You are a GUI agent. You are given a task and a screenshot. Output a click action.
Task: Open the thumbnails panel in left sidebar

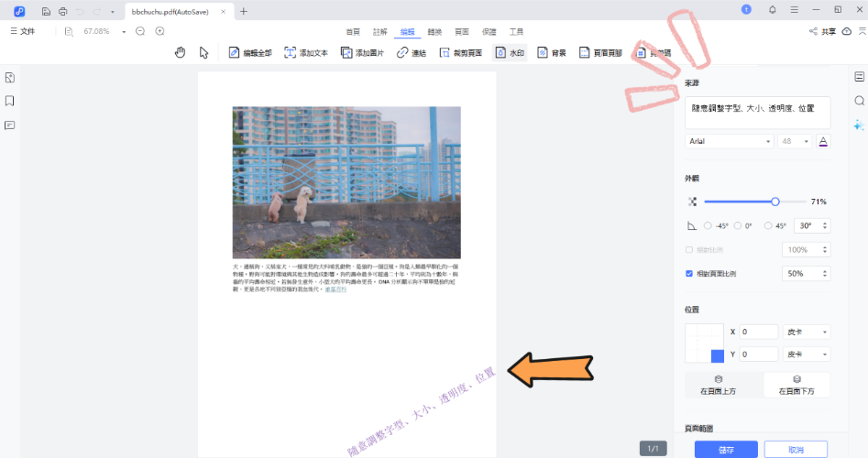click(x=9, y=78)
